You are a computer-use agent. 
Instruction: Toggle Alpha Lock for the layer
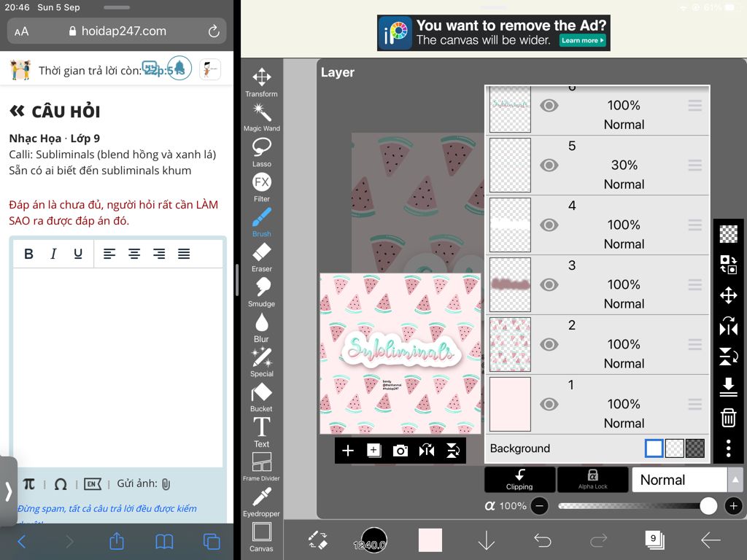click(x=592, y=480)
